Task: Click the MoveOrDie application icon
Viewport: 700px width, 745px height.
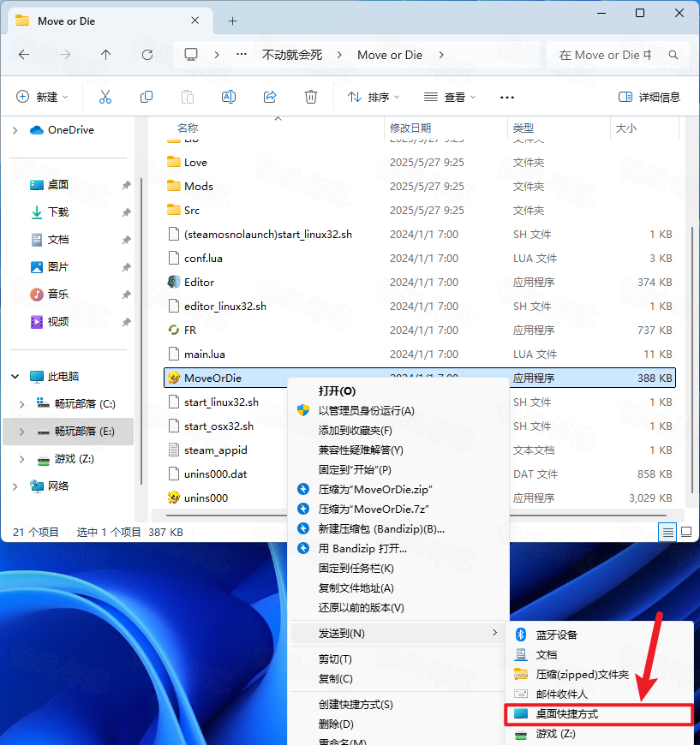Action: tap(174, 378)
